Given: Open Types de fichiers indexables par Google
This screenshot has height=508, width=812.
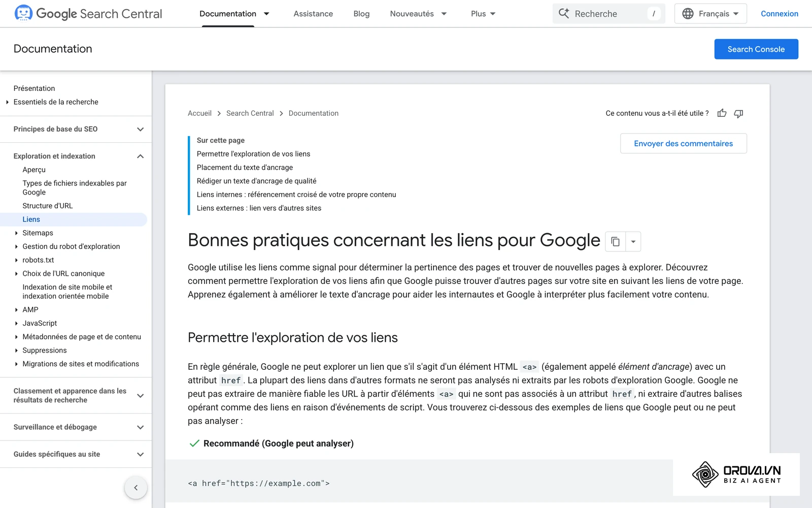Looking at the screenshot, I should (75, 188).
